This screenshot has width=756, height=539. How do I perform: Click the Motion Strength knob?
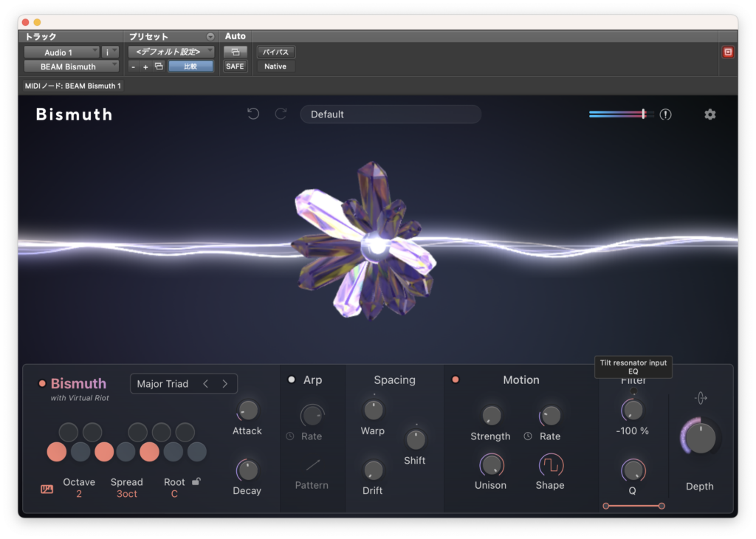coord(491,416)
